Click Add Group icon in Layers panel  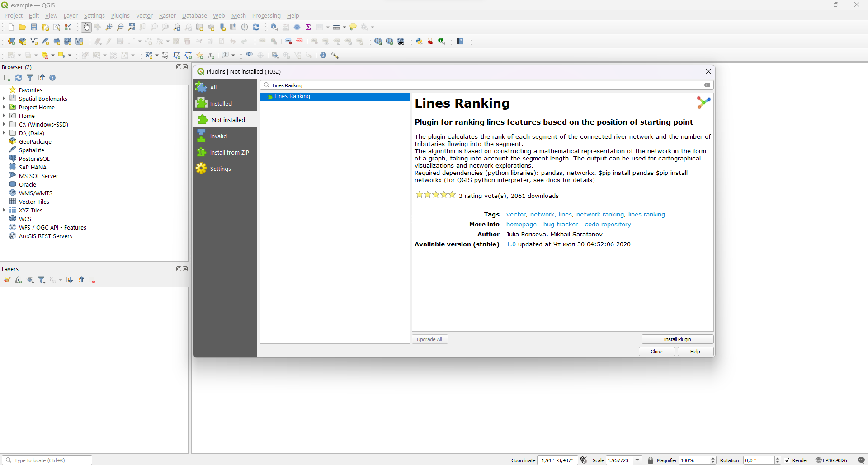pos(19,280)
